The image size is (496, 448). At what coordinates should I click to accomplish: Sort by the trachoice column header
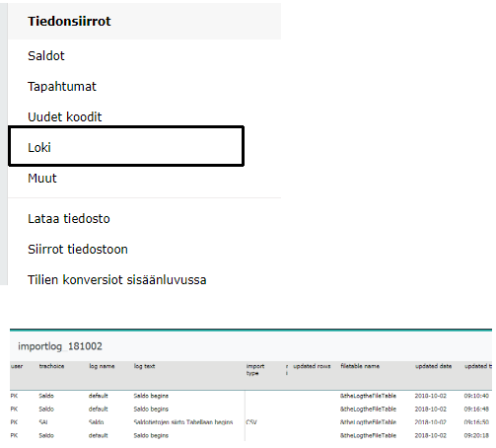coord(51,366)
